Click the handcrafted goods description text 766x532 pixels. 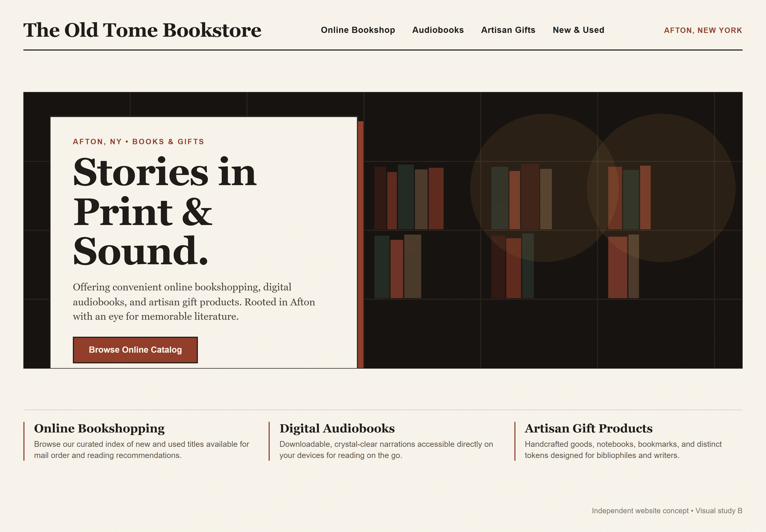pos(623,450)
